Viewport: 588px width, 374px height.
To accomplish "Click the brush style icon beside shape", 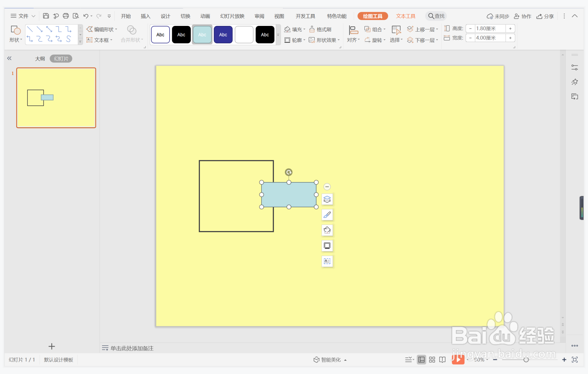I will (327, 215).
